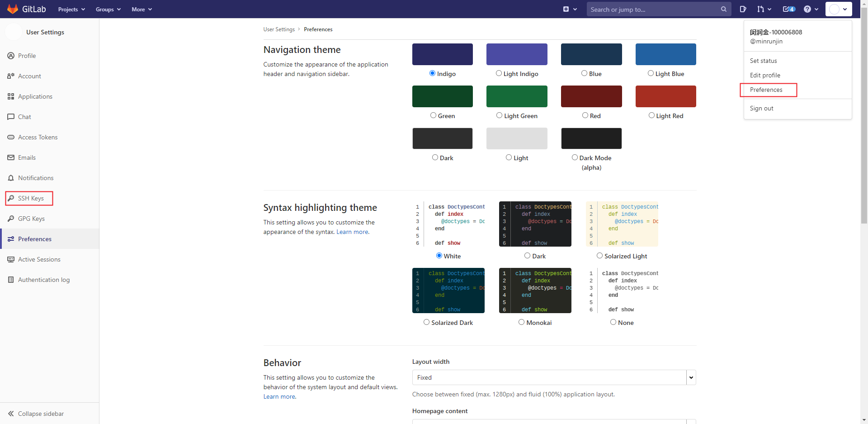Screen dimensions: 868x424
Task: Select the White syntax theme radio
Action: click(x=439, y=256)
